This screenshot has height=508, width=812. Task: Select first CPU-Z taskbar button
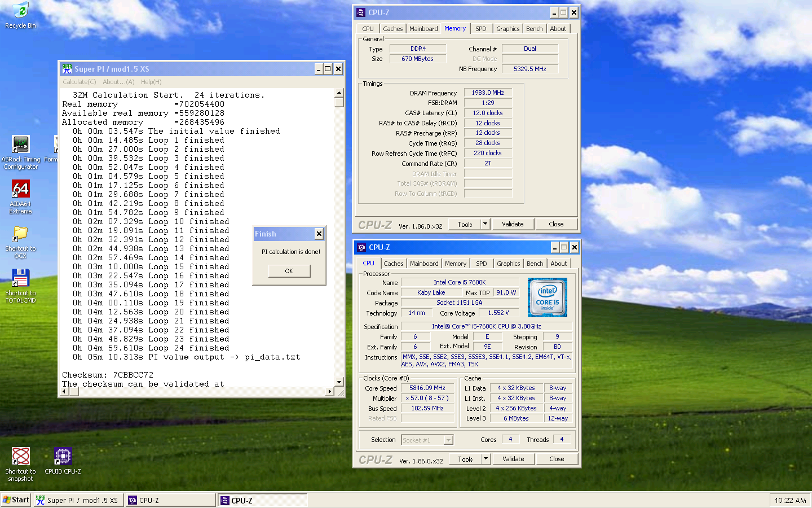171,500
